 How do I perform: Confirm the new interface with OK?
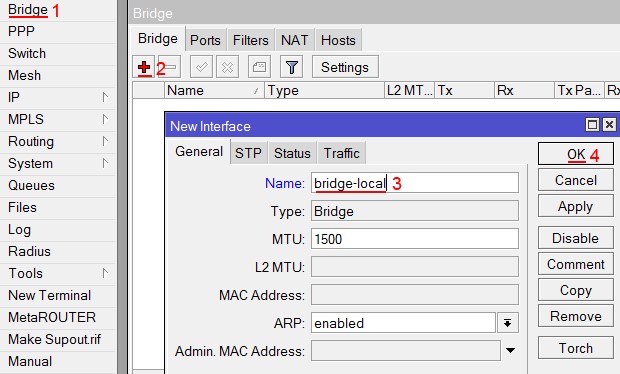point(576,154)
